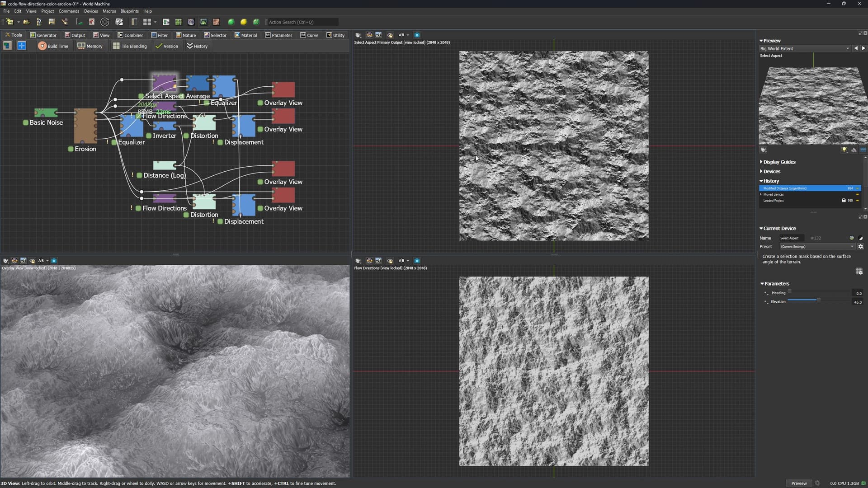Click the yellow build sphere icon
The height and width of the screenshot is (488, 868).
pos(244,22)
